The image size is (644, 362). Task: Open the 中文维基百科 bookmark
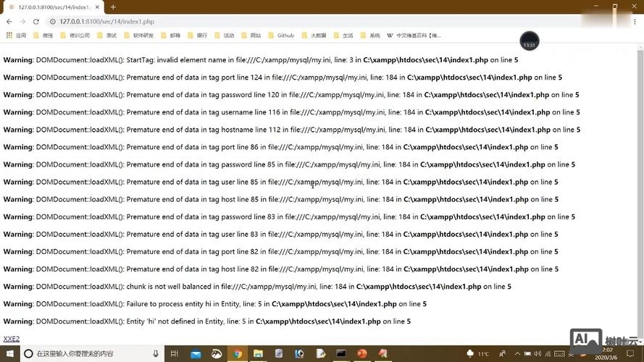click(415, 35)
